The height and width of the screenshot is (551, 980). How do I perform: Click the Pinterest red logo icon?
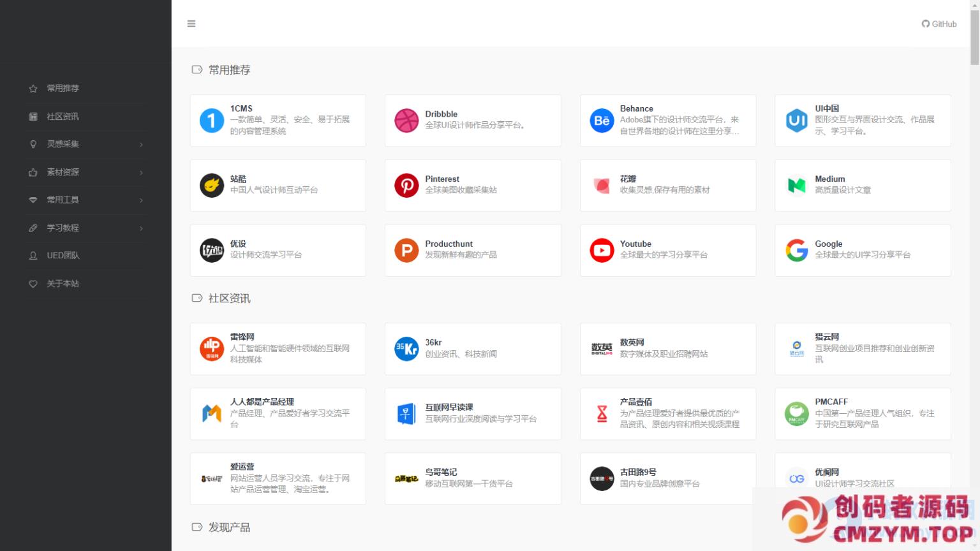(406, 186)
